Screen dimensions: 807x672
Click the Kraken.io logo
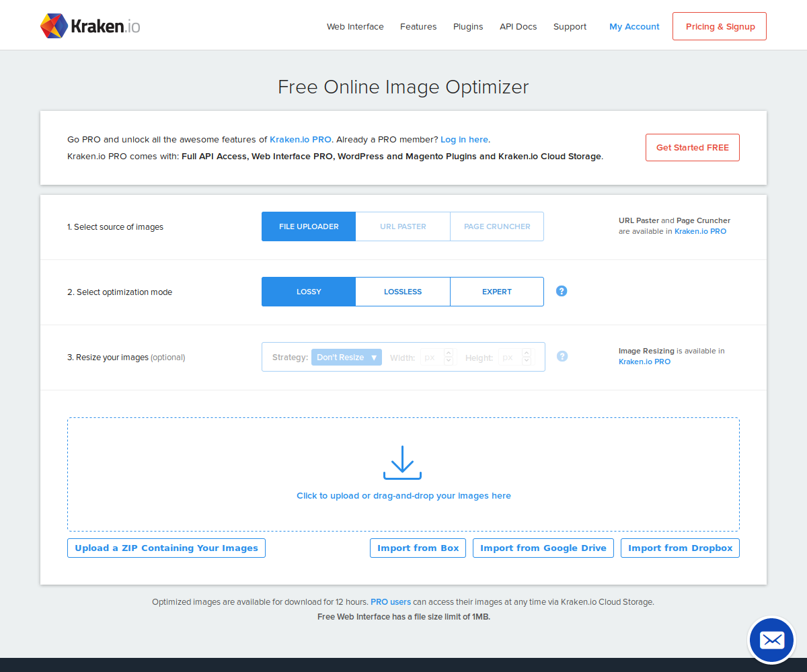[x=90, y=26]
